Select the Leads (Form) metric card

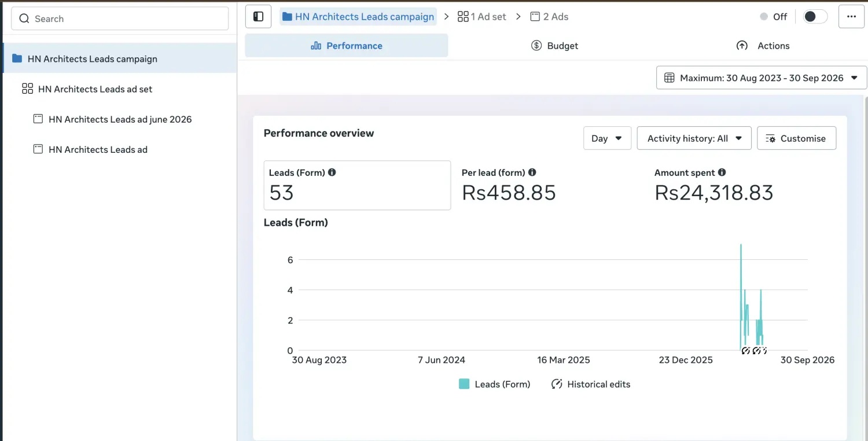click(x=357, y=185)
